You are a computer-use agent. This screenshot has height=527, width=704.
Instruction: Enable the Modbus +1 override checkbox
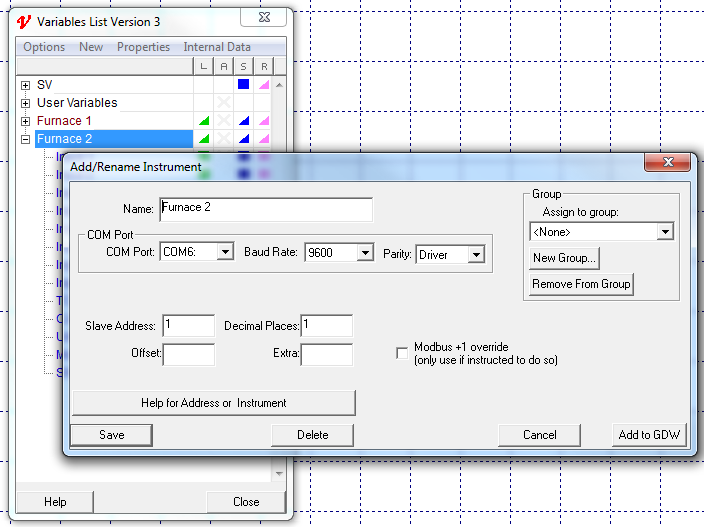402,353
